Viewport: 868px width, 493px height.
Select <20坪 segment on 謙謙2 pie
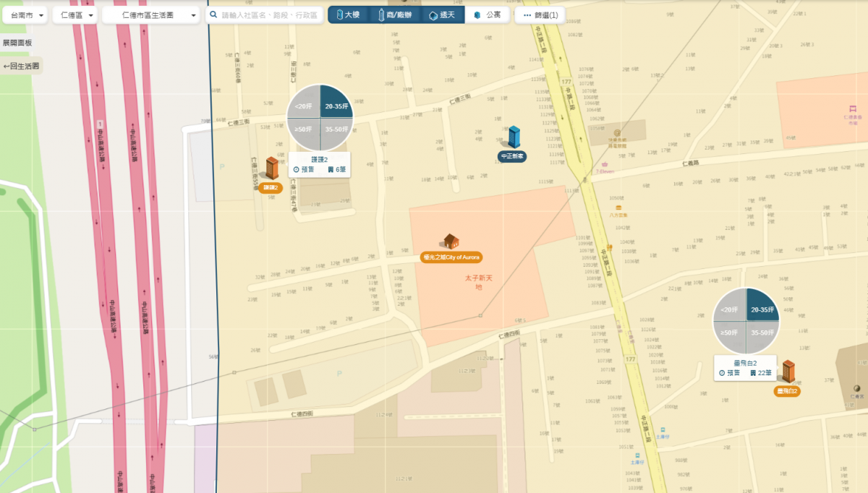tap(305, 103)
